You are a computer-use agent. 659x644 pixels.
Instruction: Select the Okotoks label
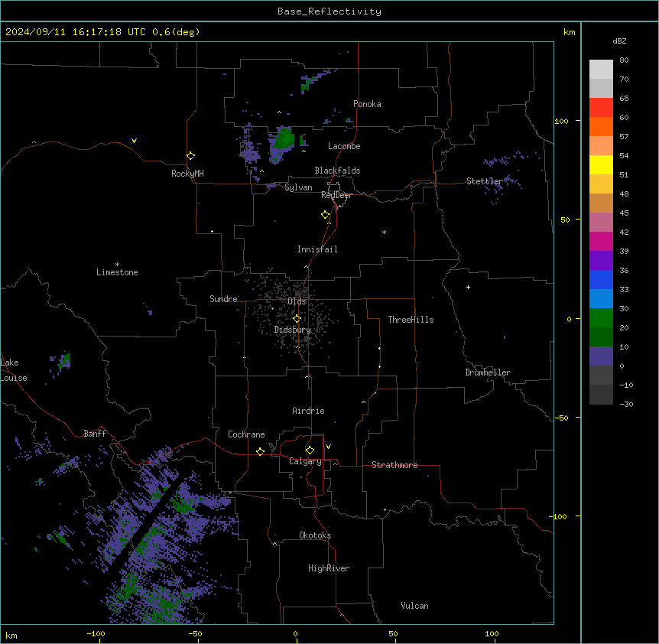[x=315, y=535]
